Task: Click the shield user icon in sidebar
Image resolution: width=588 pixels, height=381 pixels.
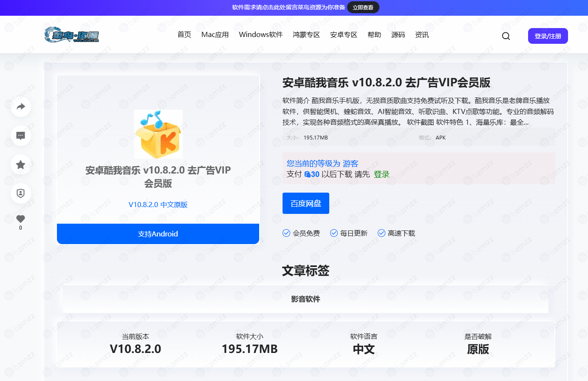Action: click(21, 193)
